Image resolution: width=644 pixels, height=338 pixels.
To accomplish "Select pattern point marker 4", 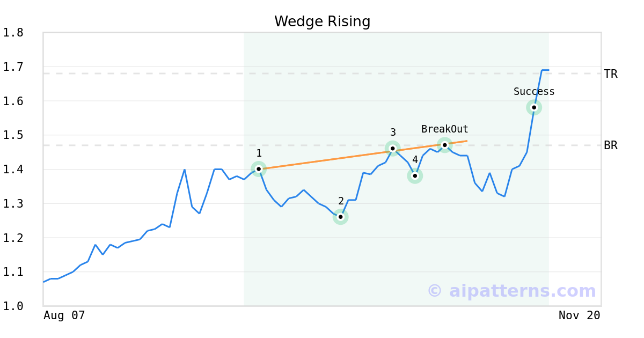I will (x=415, y=175).
